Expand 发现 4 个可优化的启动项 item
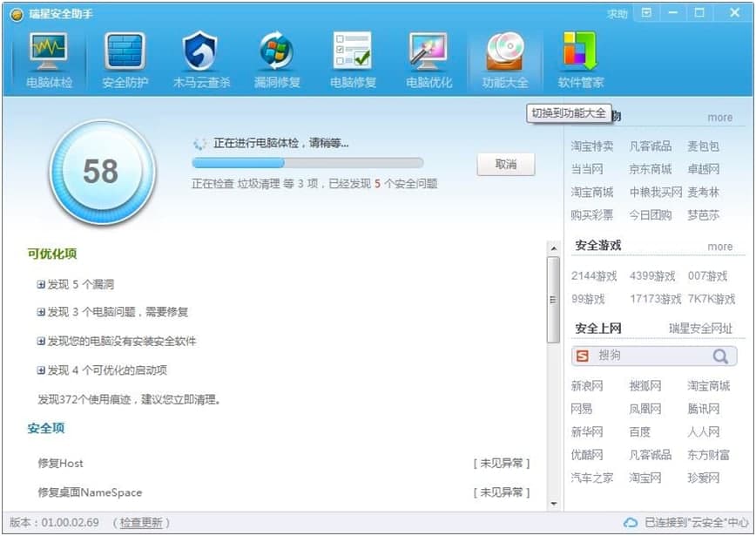The width and height of the screenshot is (756, 536). click(x=41, y=370)
